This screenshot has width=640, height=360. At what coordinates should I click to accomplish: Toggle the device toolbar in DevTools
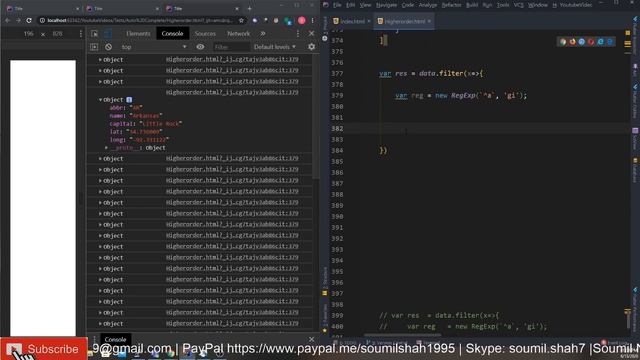[107, 34]
